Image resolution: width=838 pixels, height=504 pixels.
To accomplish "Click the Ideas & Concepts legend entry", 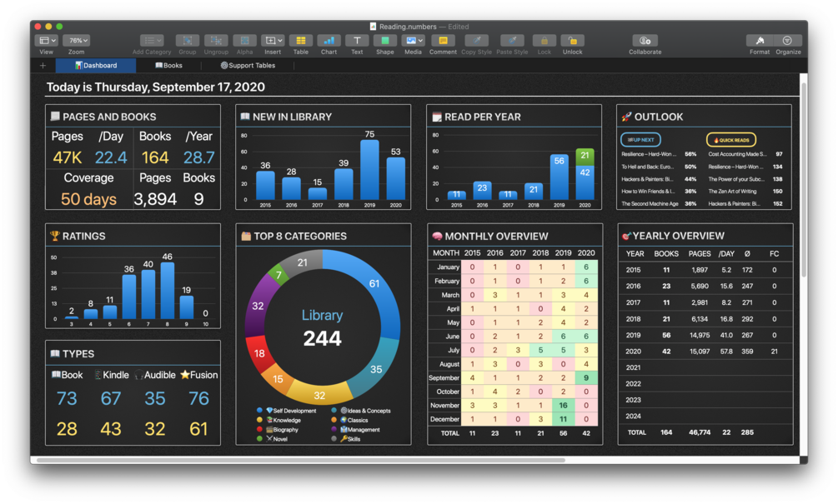I will pos(361,411).
